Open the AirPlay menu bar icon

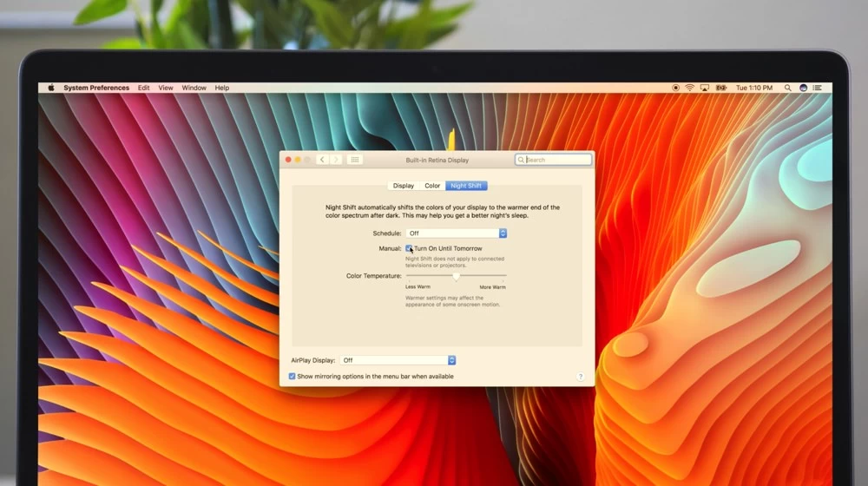tap(704, 88)
